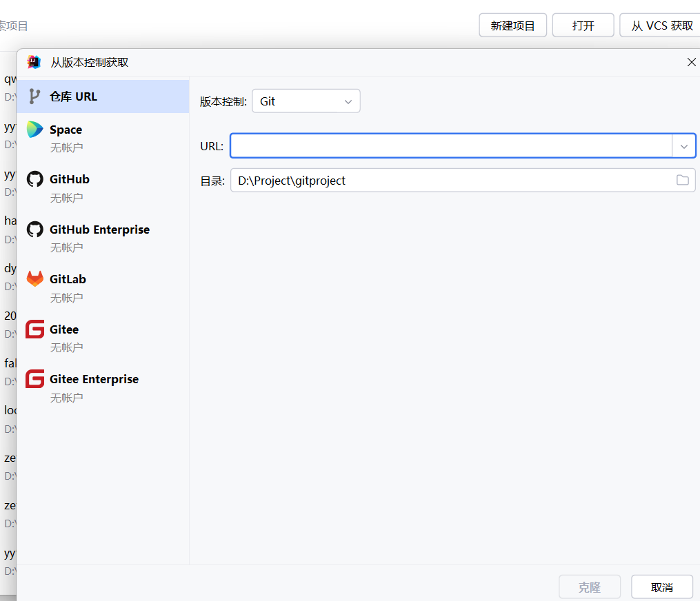Click the 克隆 clone button
This screenshot has width=700, height=601.
[590, 587]
